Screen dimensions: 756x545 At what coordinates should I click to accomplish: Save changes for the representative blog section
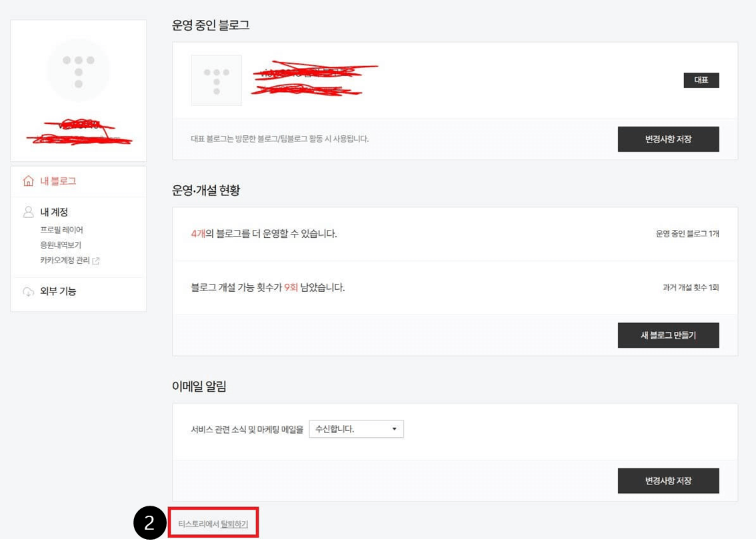click(668, 139)
